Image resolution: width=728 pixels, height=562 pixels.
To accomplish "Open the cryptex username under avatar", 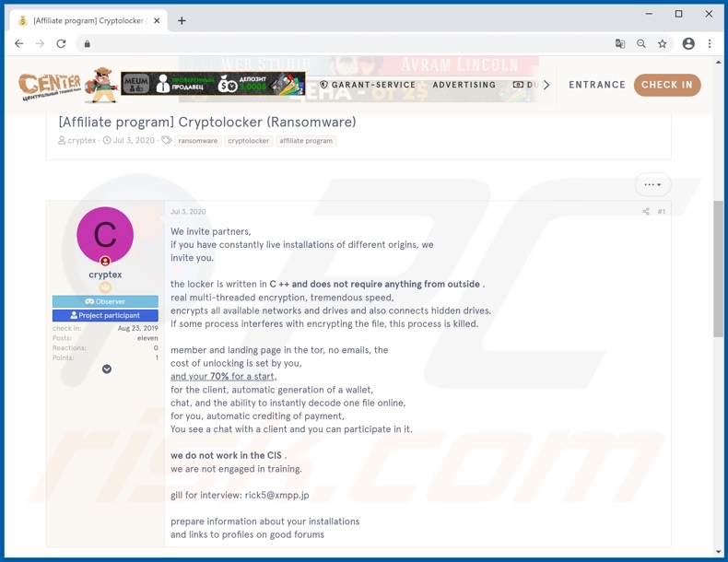I will [105, 275].
